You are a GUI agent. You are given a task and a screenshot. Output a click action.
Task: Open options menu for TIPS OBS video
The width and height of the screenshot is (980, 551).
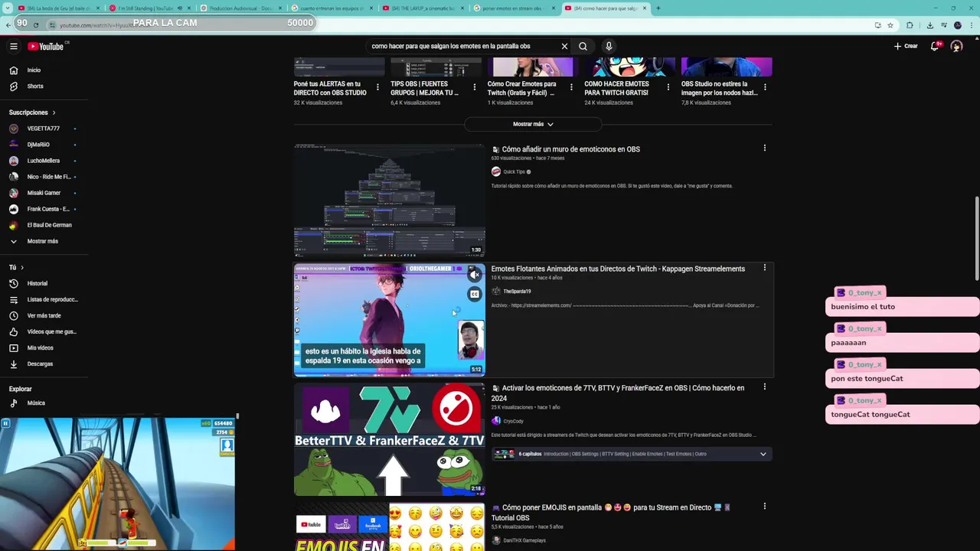(x=474, y=87)
